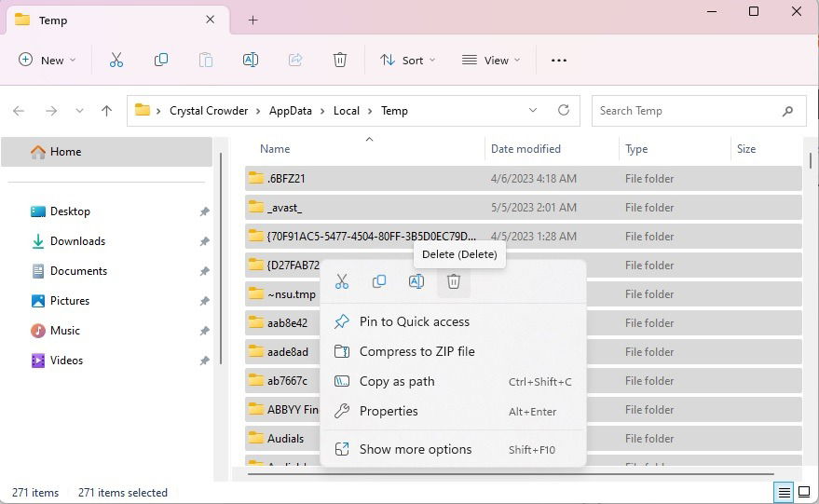The width and height of the screenshot is (819, 504).
Task: Go forward with the right arrow
Action: [51, 111]
